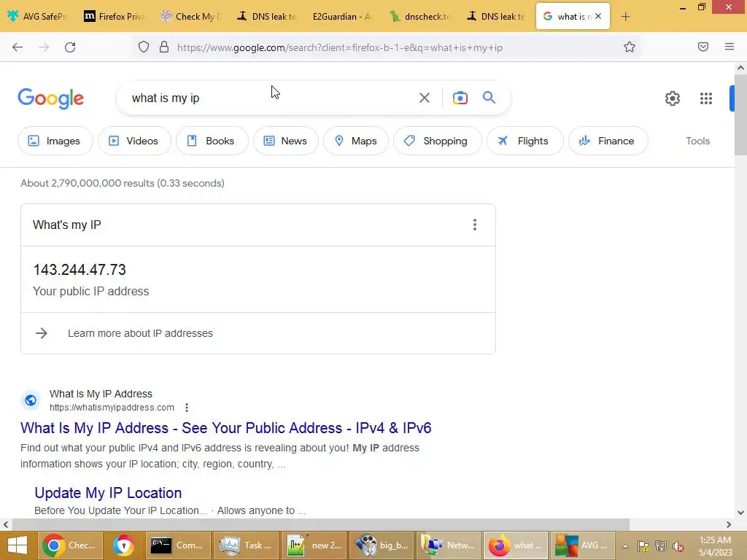The height and width of the screenshot is (560, 747).
Task: Open the Notepad++ new 2 taskbar item
Action: (314, 545)
